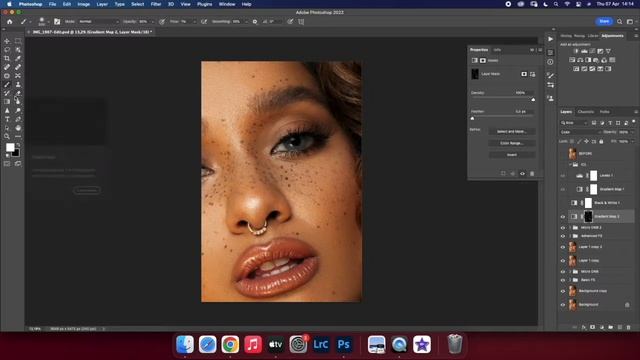The image size is (640, 360).
Task: Open the Layer menu
Action: tap(102, 4)
